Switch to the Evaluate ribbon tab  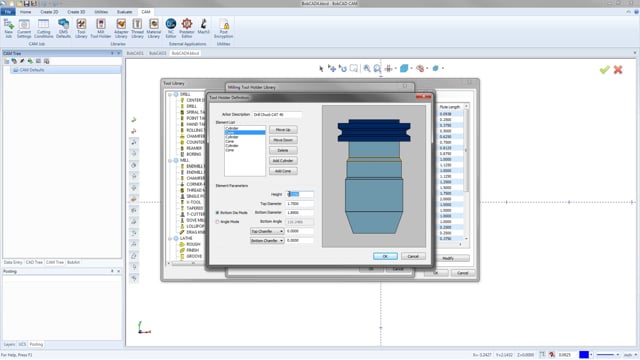click(124, 12)
